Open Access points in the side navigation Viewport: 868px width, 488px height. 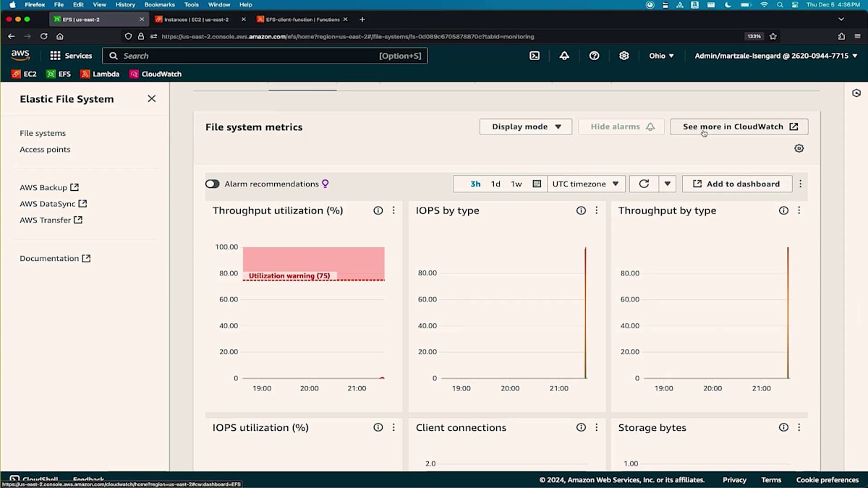click(45, 150)
